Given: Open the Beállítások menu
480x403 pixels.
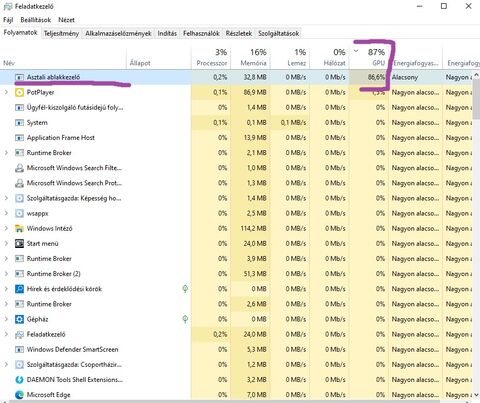Looking at the screenshot, I should coord(35,20).
